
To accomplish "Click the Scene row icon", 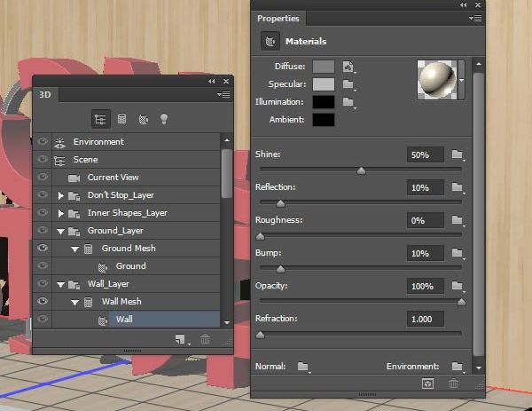I will [x=59, y=160].
